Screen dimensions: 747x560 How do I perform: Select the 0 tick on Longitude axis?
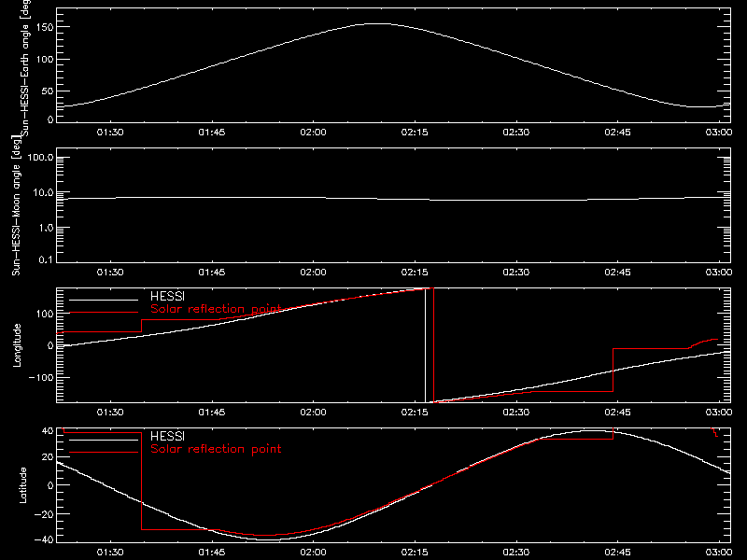point(50,345)
